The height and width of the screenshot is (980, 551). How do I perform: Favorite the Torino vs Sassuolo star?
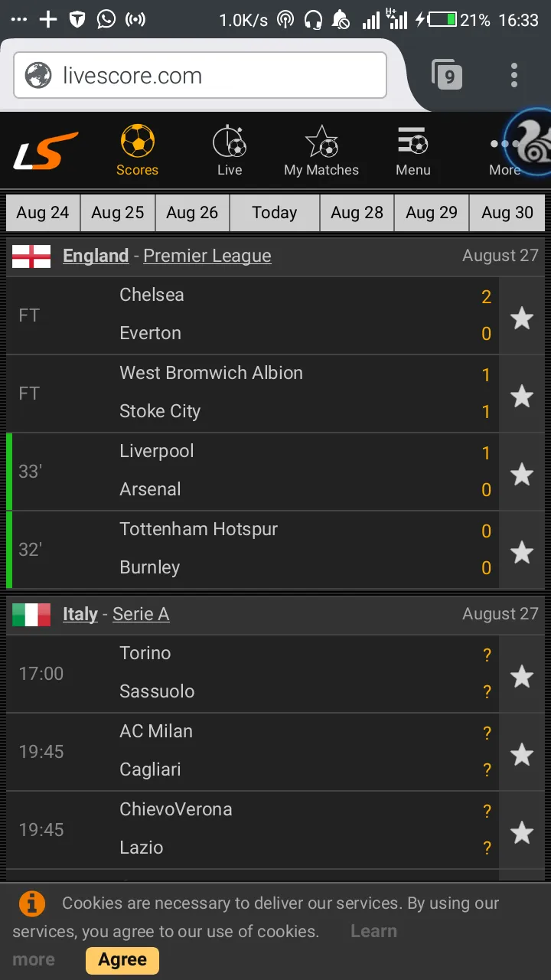click(x=522, y=675)
